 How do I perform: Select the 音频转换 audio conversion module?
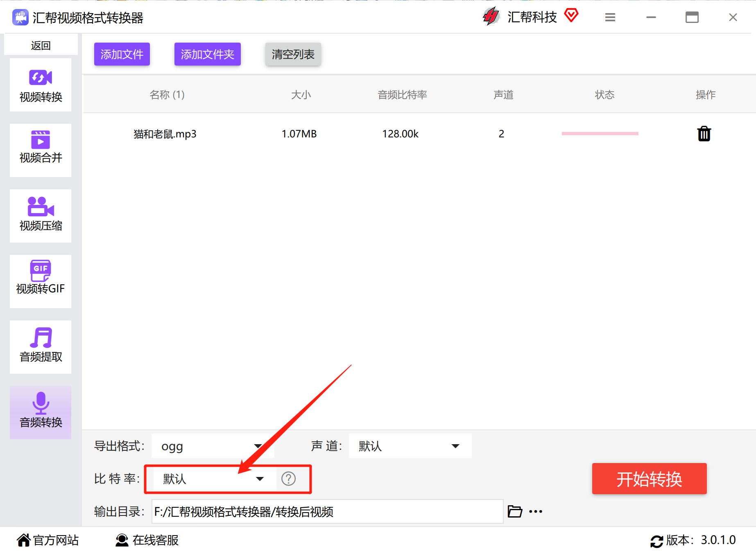[41, 413]
